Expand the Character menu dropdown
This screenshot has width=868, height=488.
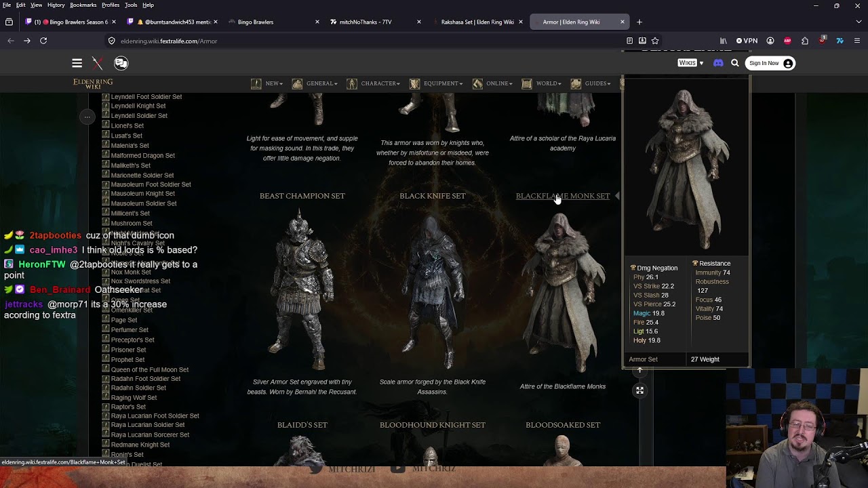click(x=373, y=83)
